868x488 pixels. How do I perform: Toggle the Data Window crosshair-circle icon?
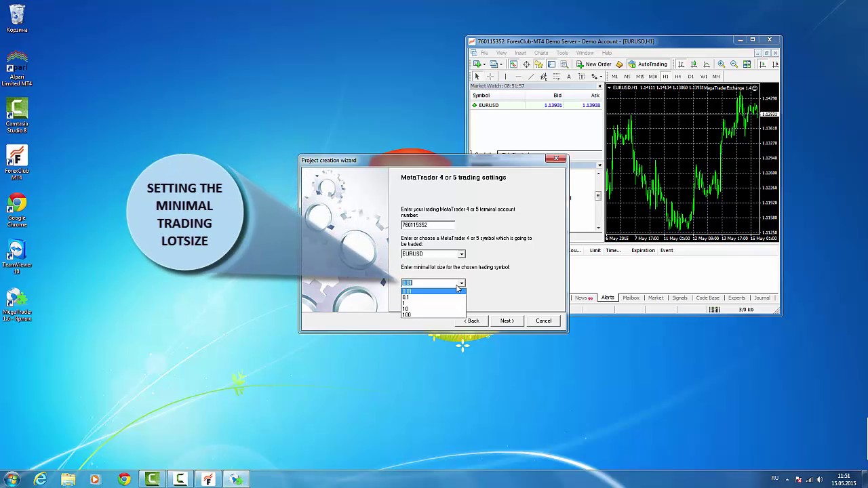526,64
